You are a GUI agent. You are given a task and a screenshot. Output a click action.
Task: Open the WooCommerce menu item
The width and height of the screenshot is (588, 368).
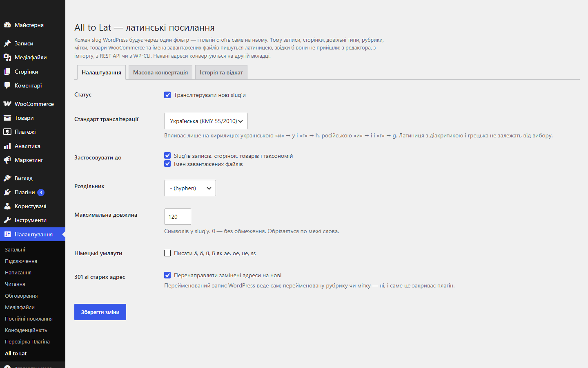(33, 104)
